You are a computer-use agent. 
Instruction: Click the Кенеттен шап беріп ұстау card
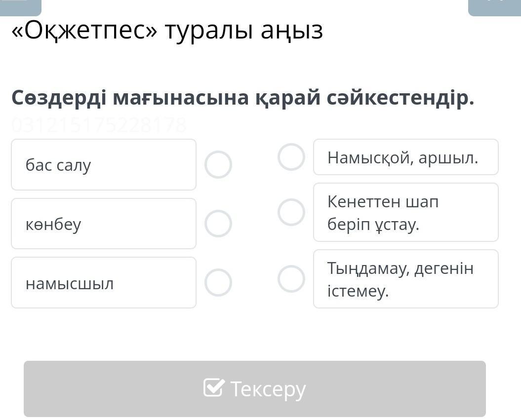click(405, 213)
